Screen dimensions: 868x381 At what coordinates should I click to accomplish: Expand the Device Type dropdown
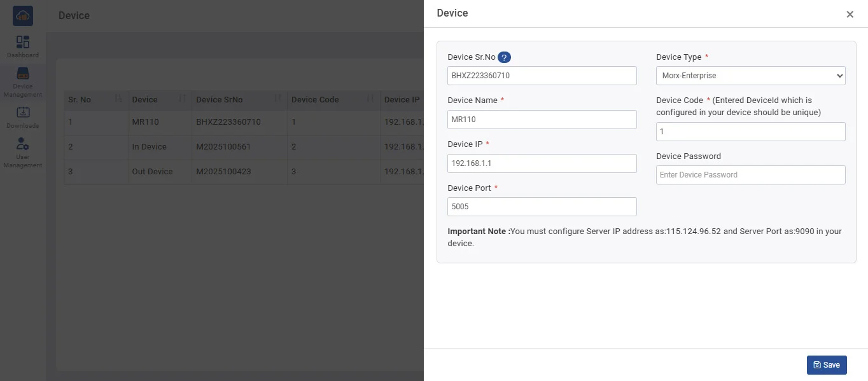(x=750, y=76)
